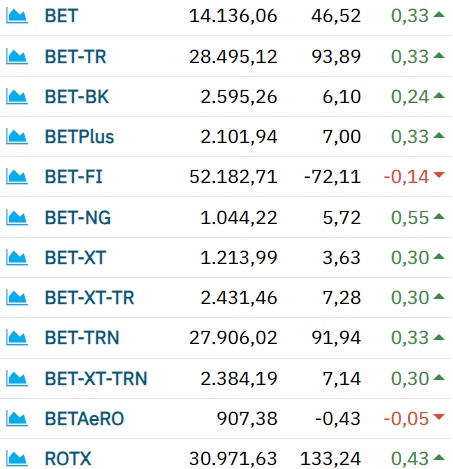
Task: Open the chart icon for BETPlus
Action: pos(17,137)
